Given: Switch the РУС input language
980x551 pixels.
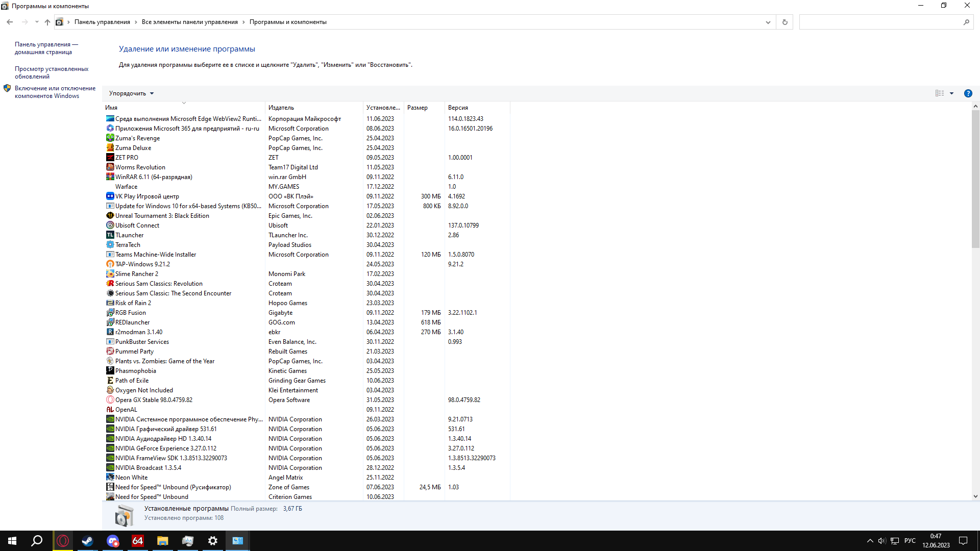Looking at the screenshot, I should click(910, 541).
